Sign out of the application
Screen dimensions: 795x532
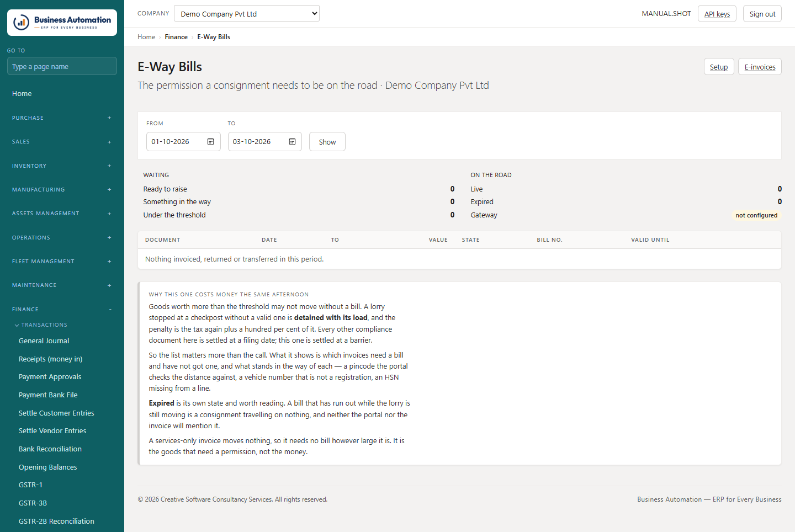(x=762, y=14)
